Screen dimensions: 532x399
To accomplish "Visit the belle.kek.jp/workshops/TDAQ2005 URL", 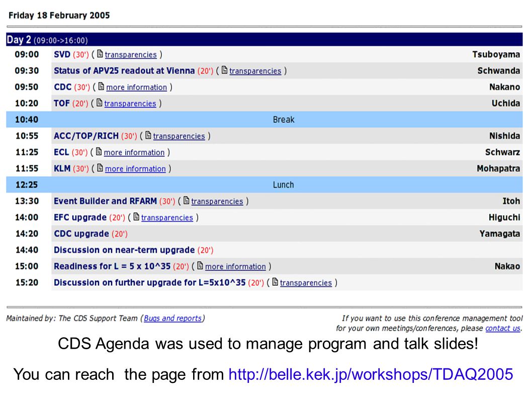I will click(371, 374).
